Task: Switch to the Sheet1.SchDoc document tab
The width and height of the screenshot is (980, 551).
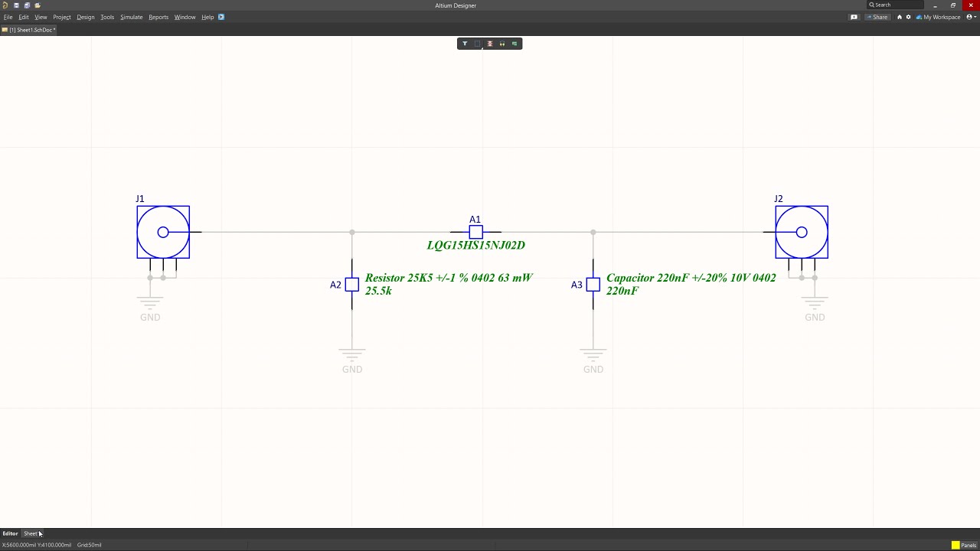Action: pyautogui.click(x=31, y=30)
